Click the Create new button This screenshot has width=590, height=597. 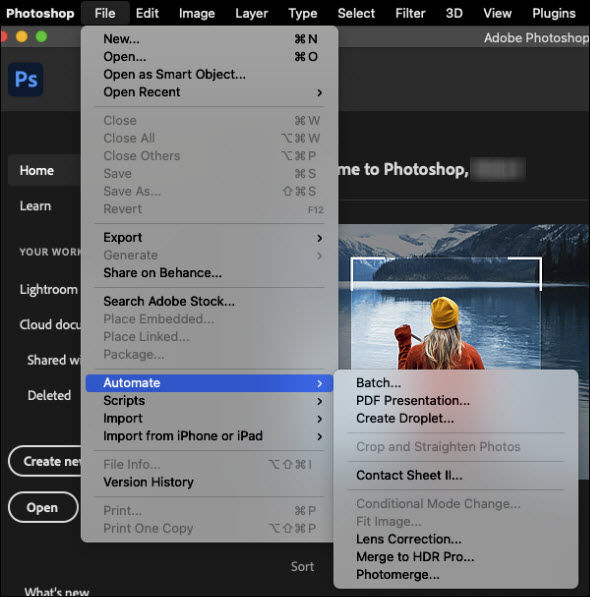coord(45,461)
